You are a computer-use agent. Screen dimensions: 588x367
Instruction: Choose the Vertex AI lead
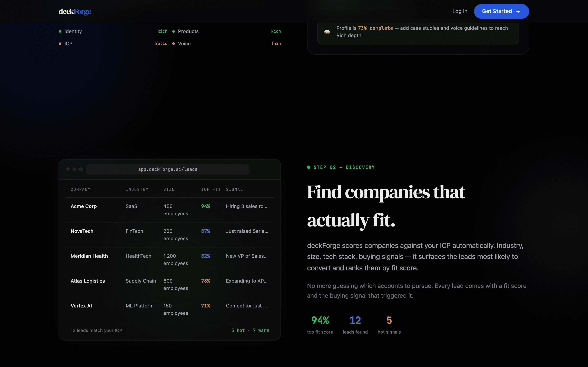click(x=170, y=310)
